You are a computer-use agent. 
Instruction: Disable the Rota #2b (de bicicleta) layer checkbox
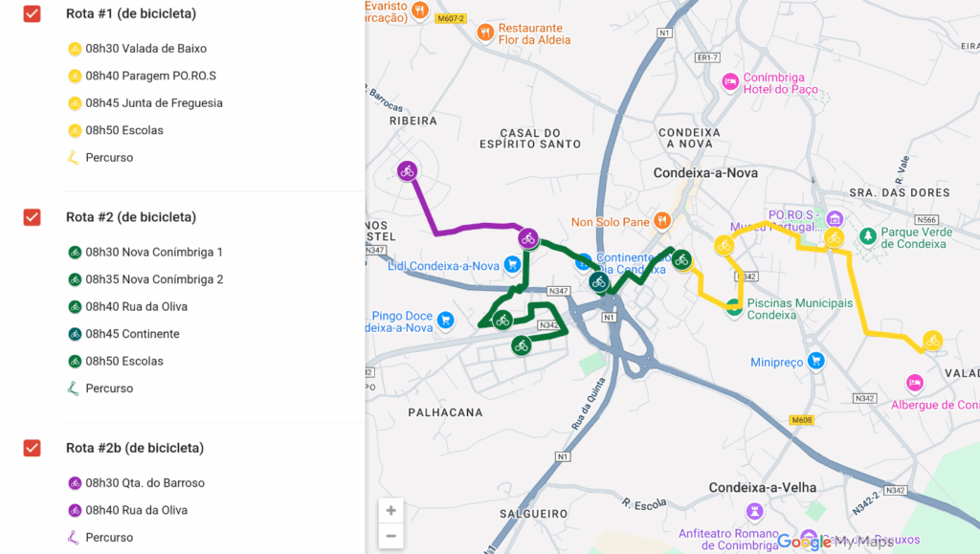[32, 449]
